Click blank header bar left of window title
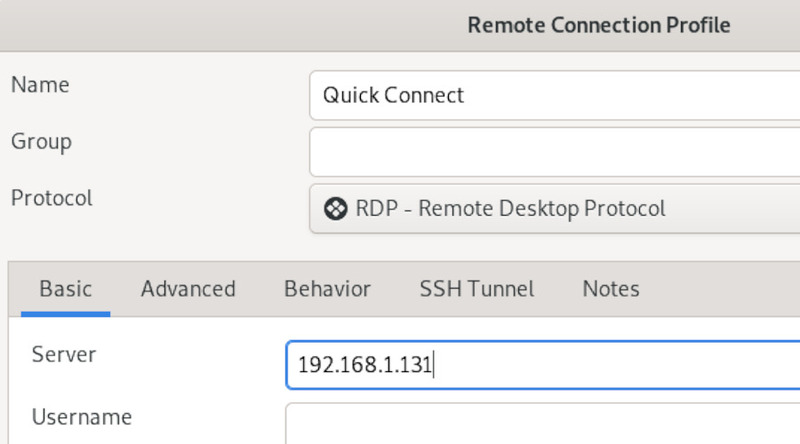The height and width of the screenshot is (444, 800). coord(200,25)
